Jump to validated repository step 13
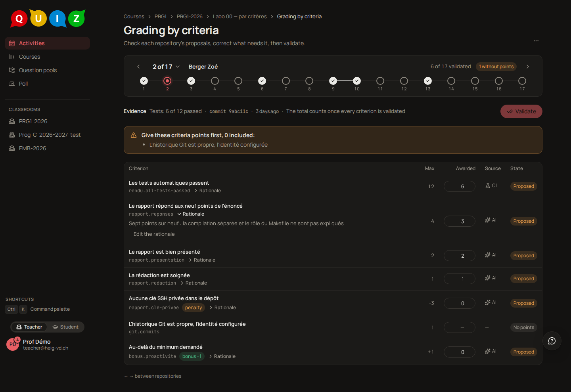 pyautogui.click(x=428, y=81)
